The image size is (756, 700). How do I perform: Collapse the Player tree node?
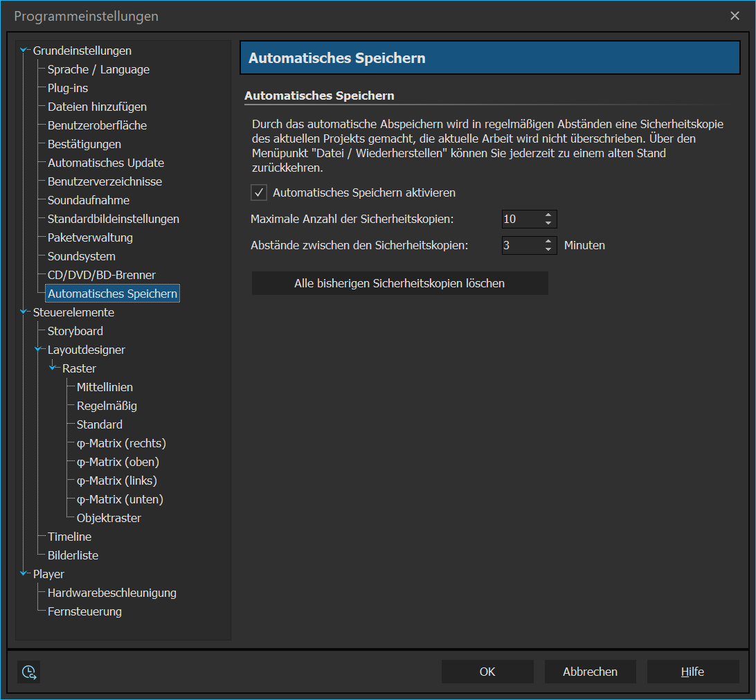(x=24, y=574)
